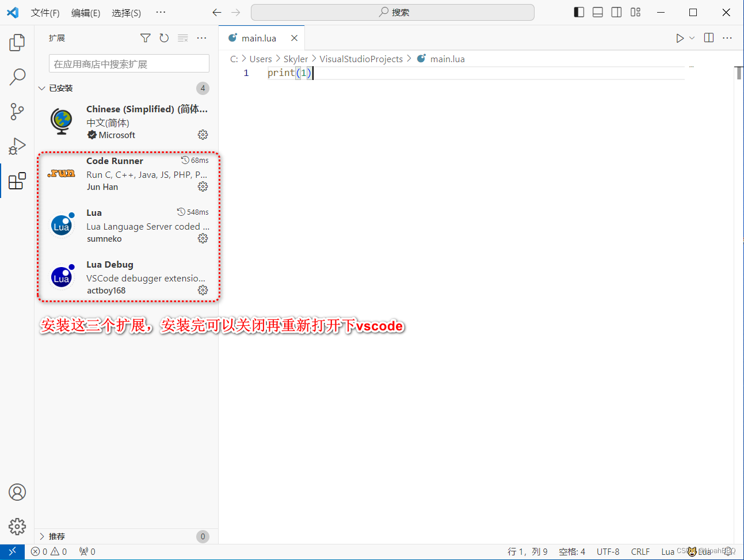Click the installed count badge 4

[x=203, y=88]
